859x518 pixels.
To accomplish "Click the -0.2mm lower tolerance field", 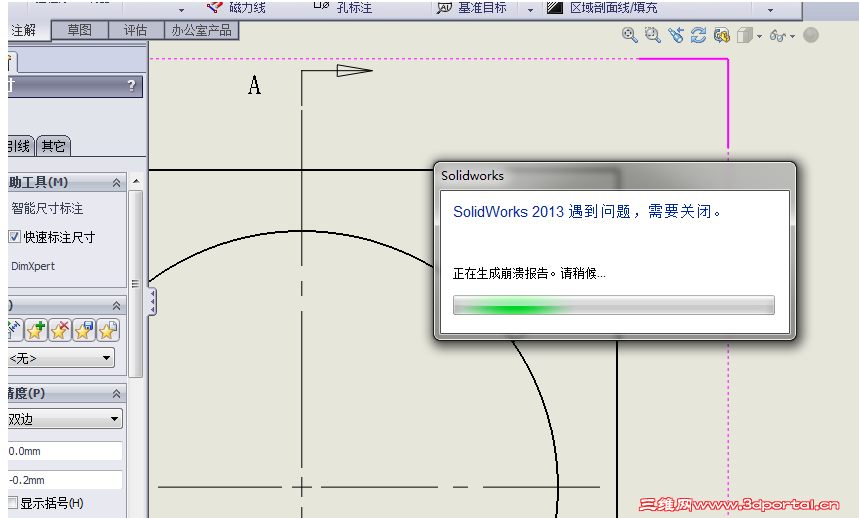I will point(65,480).
